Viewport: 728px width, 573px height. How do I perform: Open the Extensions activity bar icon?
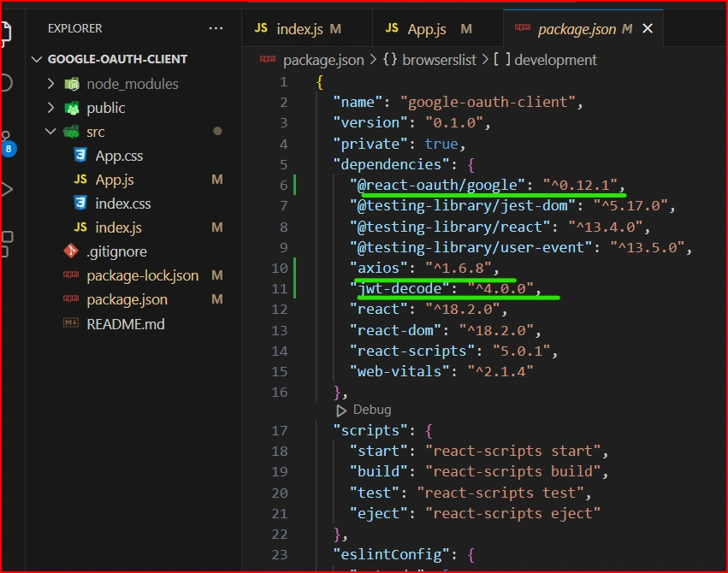tap(7, 244)
